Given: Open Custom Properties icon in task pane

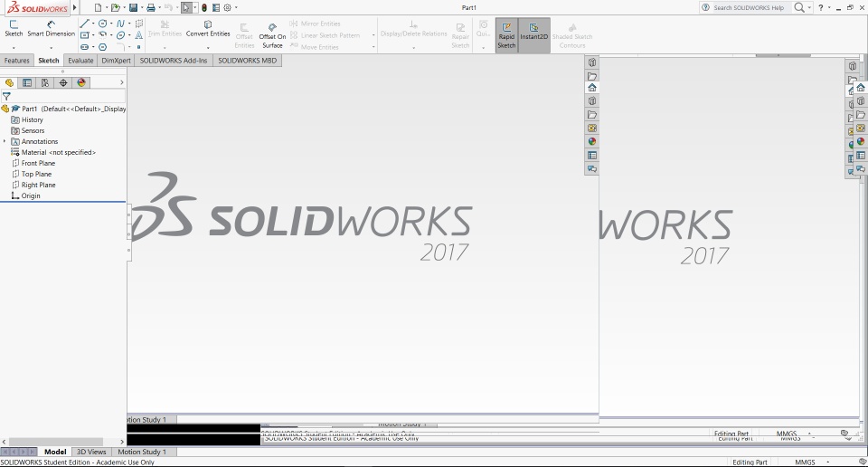Looking at the screenshot, I should [x=591, y=155].
